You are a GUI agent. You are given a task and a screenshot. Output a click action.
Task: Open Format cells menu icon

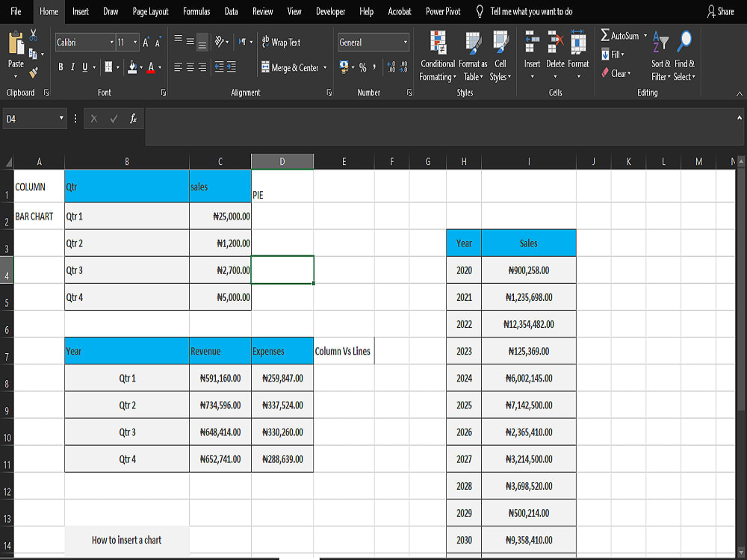(x=578, y=41)
